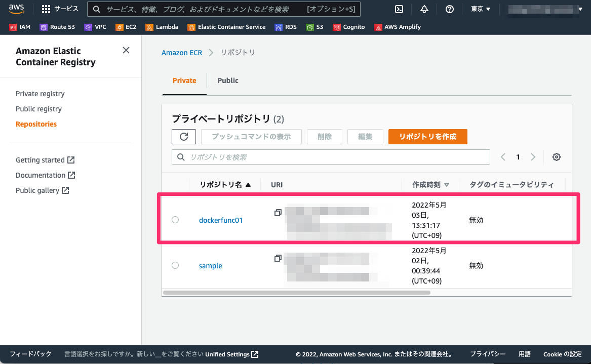Open the AWS Amplify shortcut
591x364 pixels.
pos(397,27)
